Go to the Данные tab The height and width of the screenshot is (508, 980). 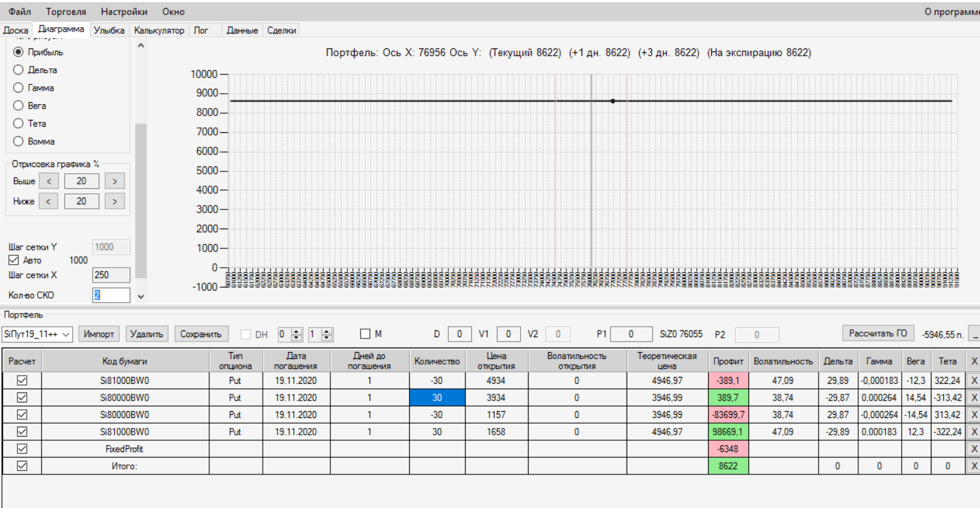click(x=242, y=30)
